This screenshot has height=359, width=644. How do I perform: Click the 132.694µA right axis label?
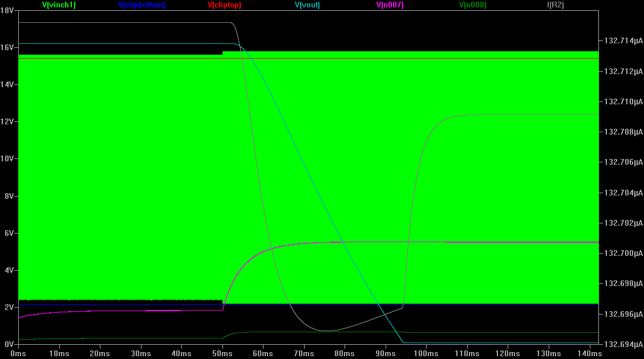[623, 344]
